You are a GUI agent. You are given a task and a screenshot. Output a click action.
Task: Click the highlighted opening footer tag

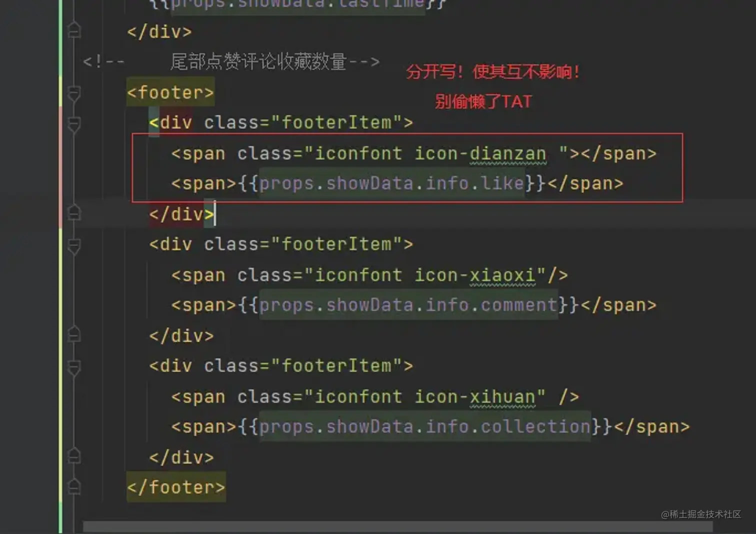[x=170, y=92]
